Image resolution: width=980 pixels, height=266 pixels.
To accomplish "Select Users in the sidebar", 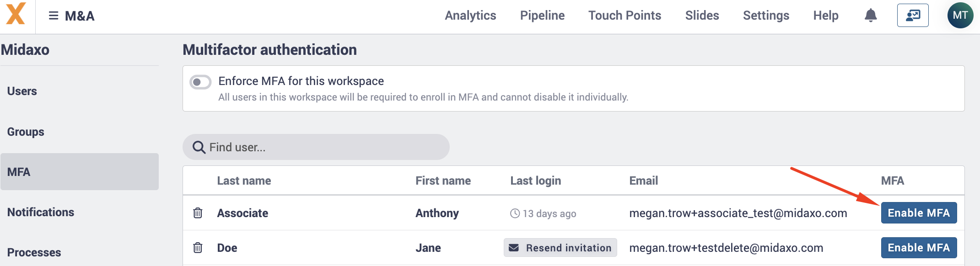I will tap(80, 91).
